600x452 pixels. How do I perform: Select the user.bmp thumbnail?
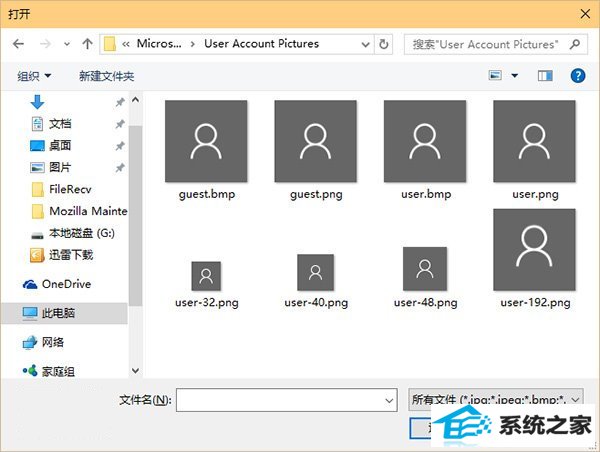[x=425, y=141]
